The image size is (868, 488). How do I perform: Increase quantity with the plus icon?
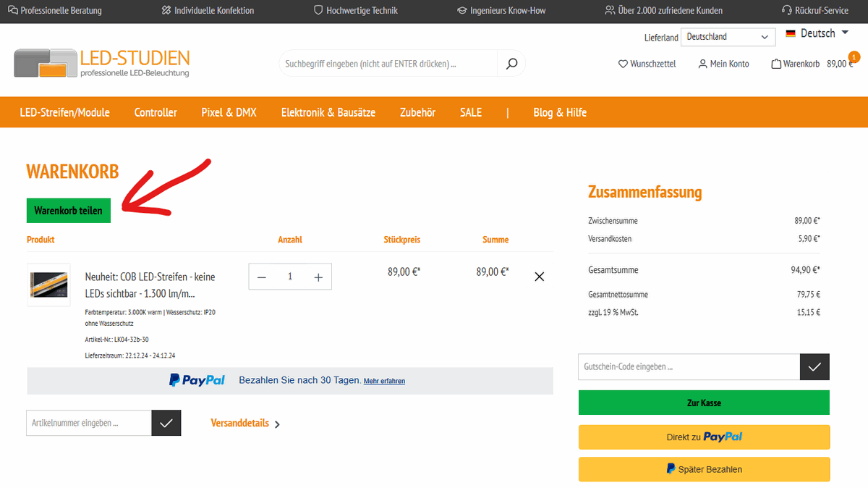pyautogui.click(x=318, y=277)
